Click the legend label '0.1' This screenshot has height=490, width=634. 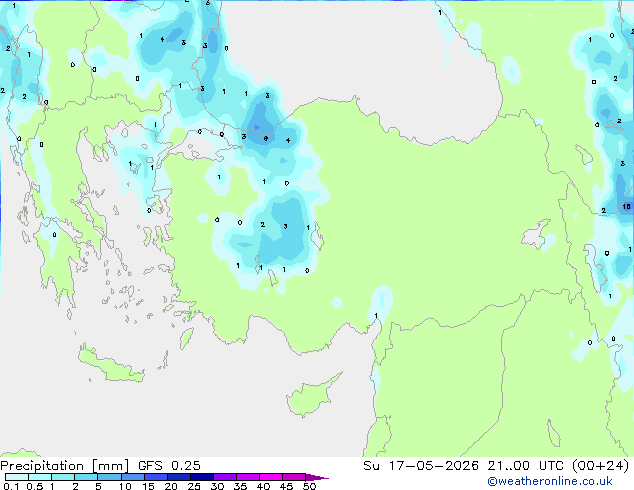coord(11,486)
